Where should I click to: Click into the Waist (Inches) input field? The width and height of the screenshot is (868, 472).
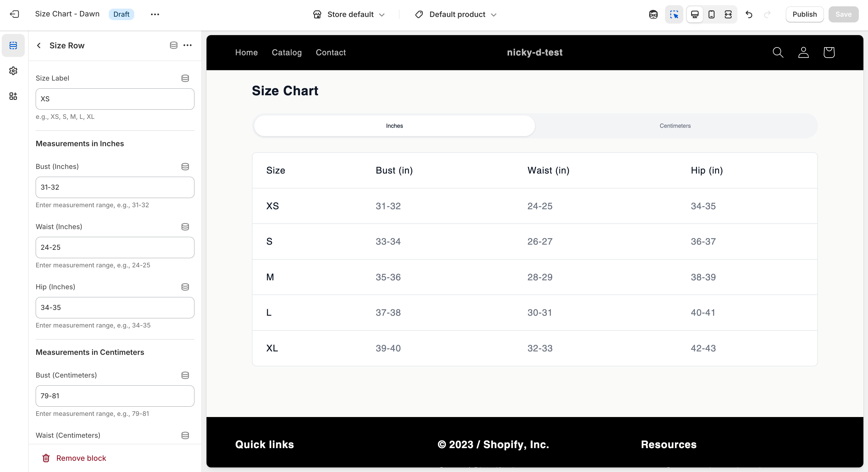pyautogui.click(x=115, y=248)
